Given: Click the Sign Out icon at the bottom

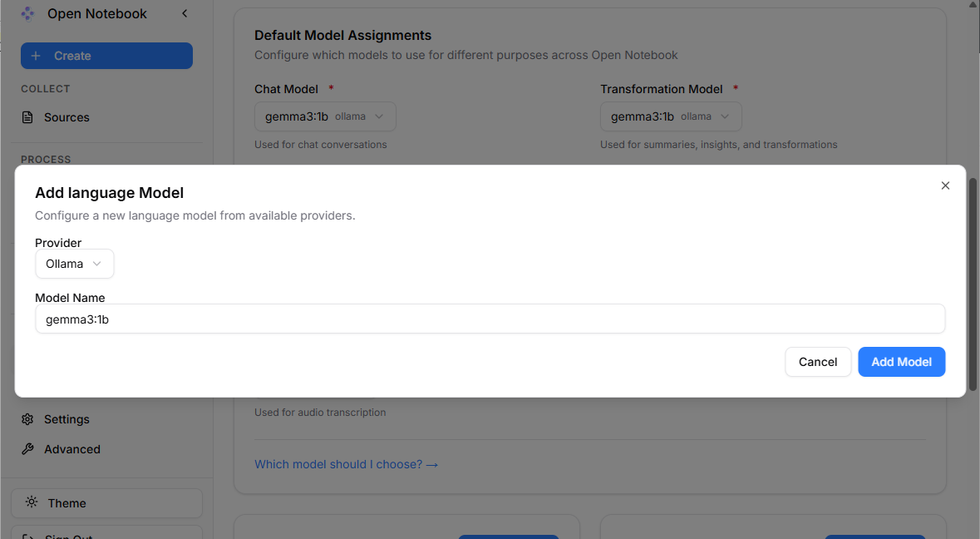Looking at the screenshot, I should point(29,535).
